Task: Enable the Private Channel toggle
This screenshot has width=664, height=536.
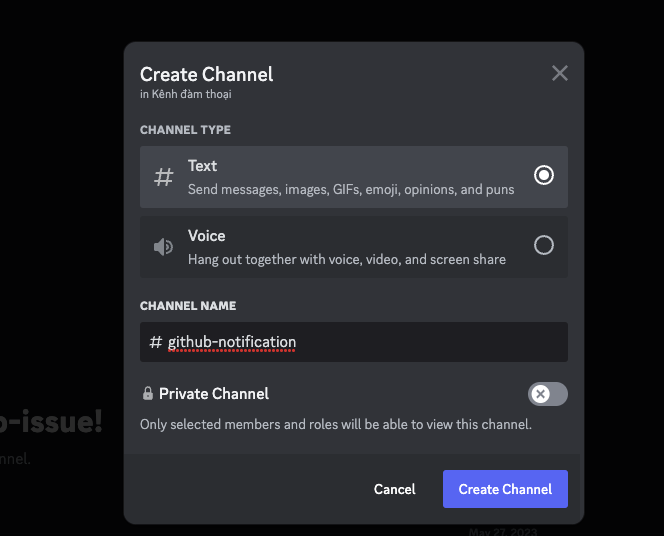Action: 548,394
